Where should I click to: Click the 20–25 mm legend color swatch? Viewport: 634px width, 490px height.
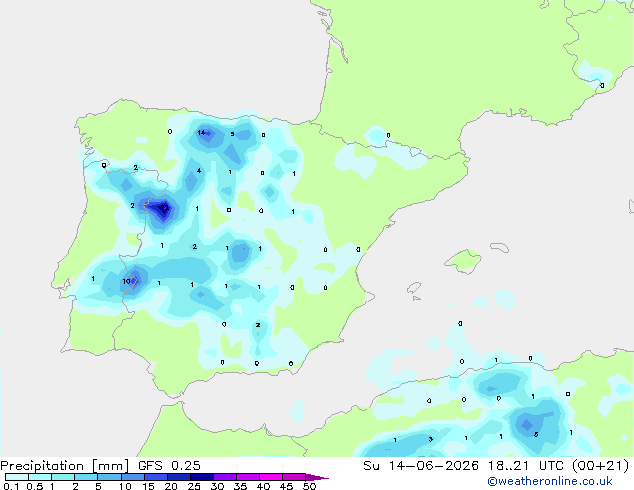coord(179,477)
